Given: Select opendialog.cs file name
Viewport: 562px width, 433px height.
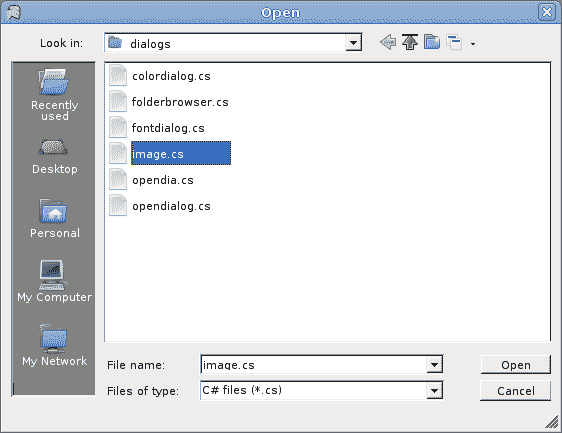Looking at the screenshot, I should click(x=171, y=206).
